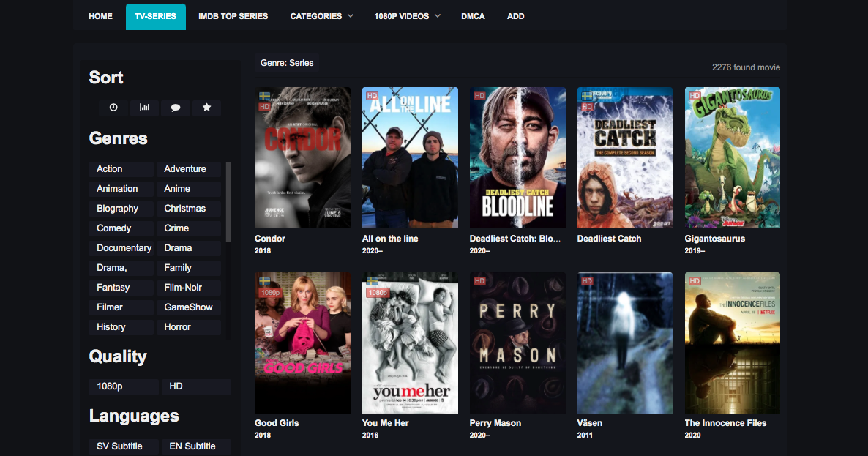Filter by Action genre
The image size is (868, 456).
(121, 169)
